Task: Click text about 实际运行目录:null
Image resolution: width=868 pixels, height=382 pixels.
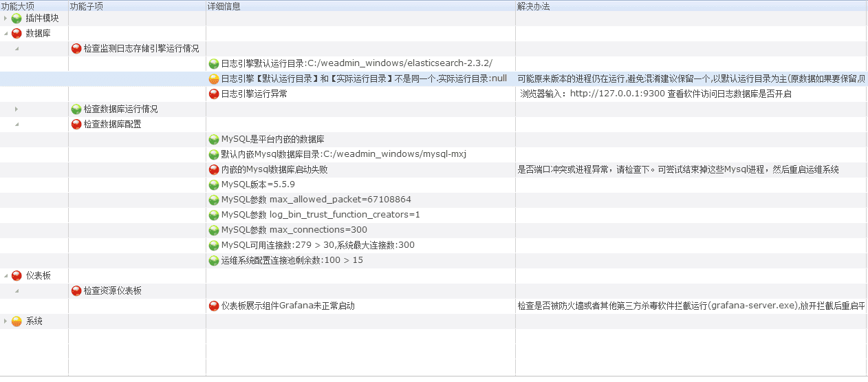Action: pyautogui.click(x=364, y=79)
